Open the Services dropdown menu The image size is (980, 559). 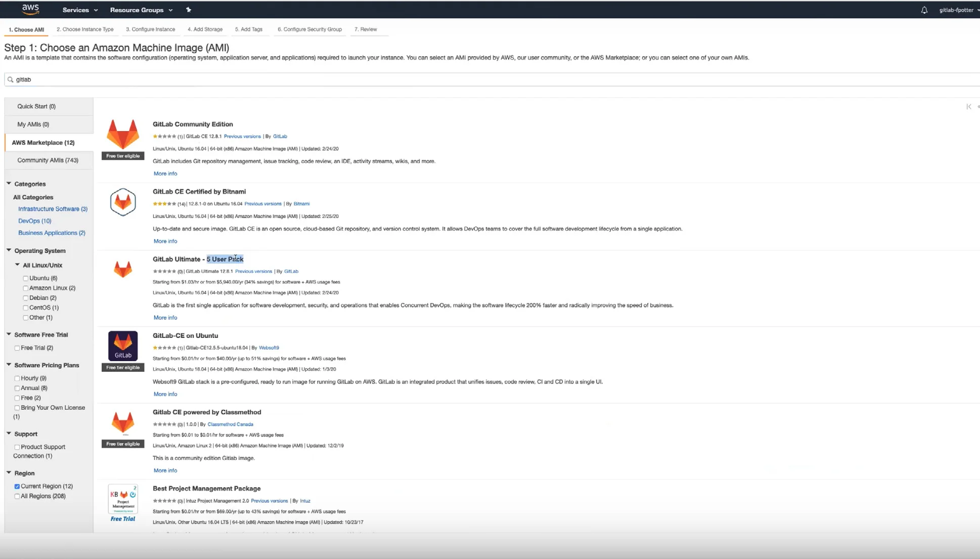80,10
